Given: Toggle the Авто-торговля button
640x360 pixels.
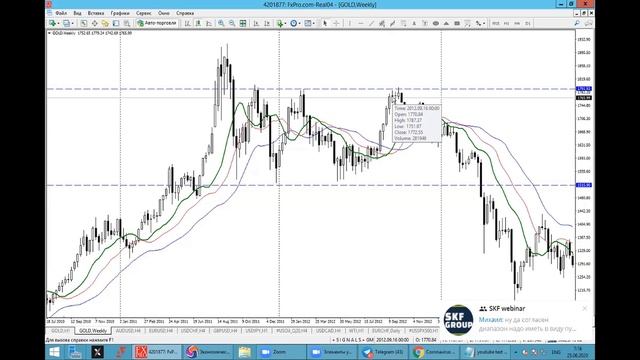Looking at the screenshot, I should tap(157, 23).
